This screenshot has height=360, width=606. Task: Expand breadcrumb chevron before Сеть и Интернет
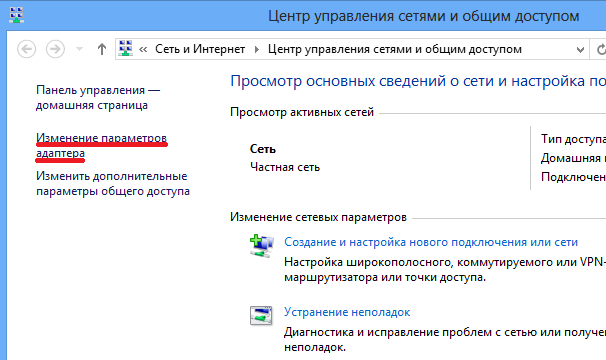click(143, 49)
